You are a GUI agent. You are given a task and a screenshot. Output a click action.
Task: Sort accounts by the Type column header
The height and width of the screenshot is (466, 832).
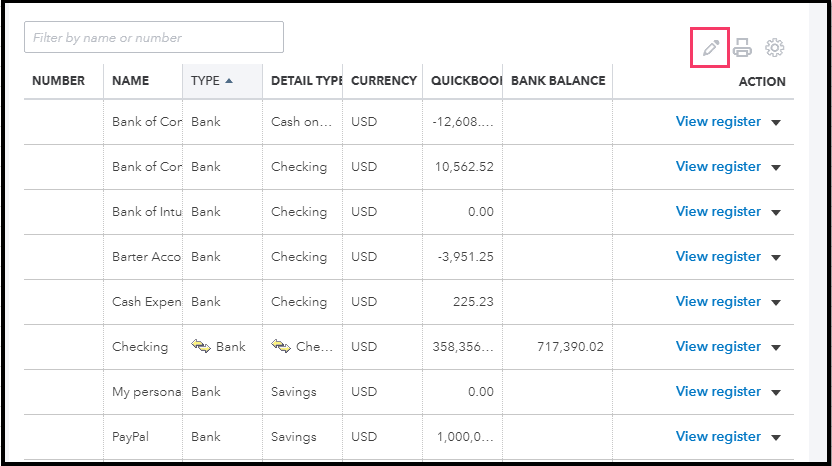click(x=212, y=81)
